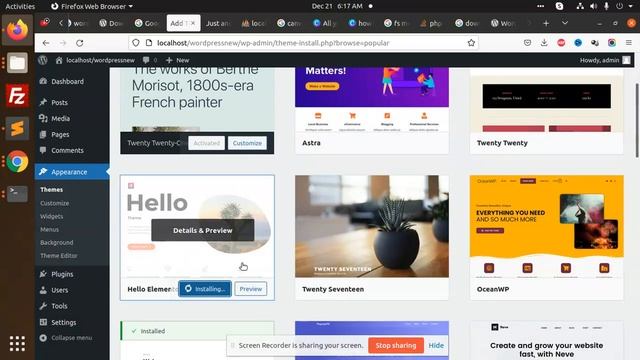This screenshot has width=640, height=360.
Task: Open Background submenu link
Action: [57, 242]
